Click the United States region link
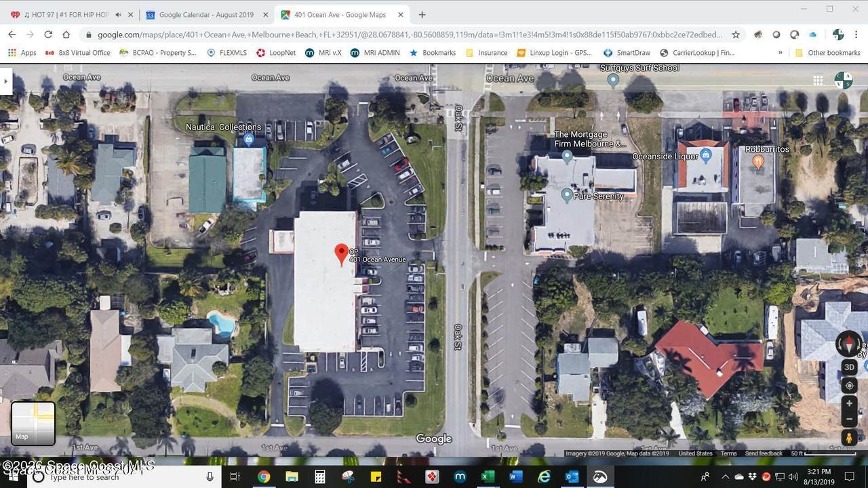The height and width of the screenshot is (488, 868). click(695, 453)
